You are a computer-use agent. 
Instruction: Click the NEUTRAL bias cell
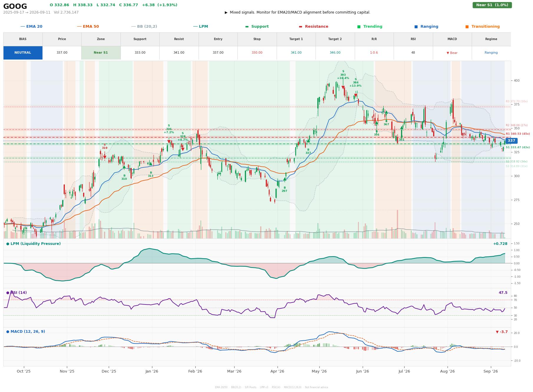click(23, 53)
